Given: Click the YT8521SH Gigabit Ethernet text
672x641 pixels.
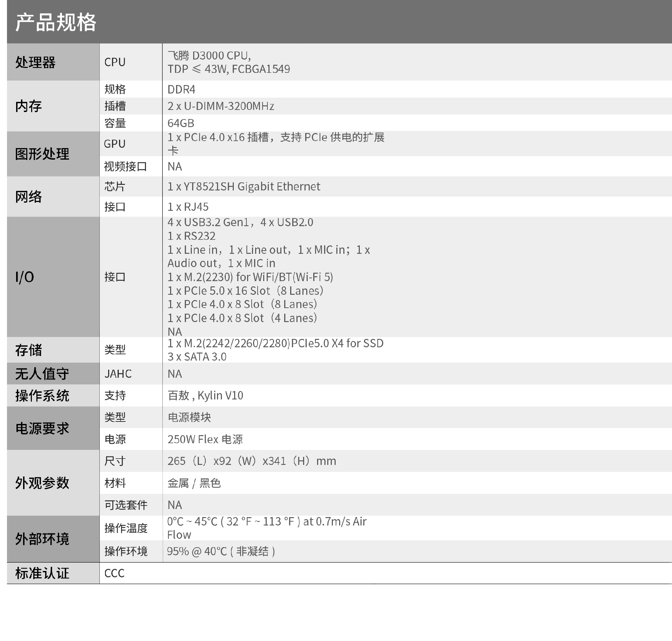Looking at the screenshot, I should (x=244, y=187).
